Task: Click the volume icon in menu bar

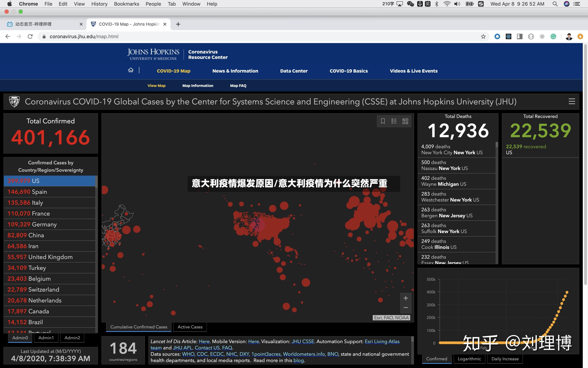Action: click(x=457, y=4)
